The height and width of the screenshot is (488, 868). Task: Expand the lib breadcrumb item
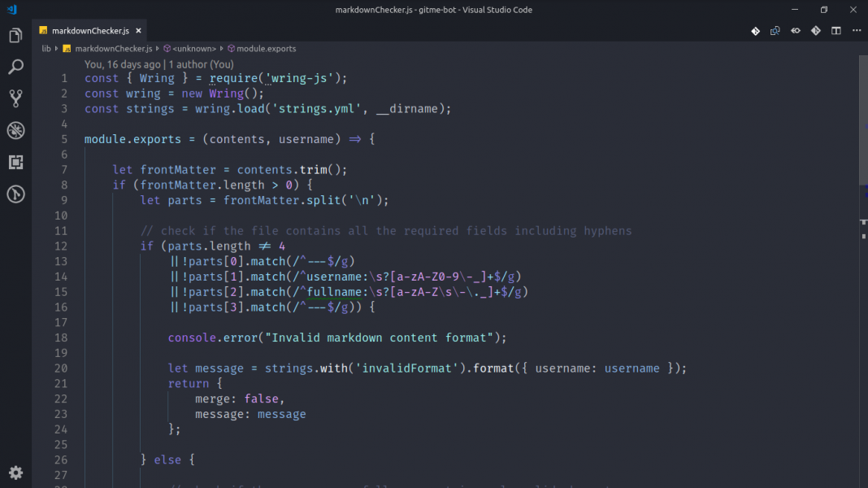pyautogui.click(x=46, y=48)
